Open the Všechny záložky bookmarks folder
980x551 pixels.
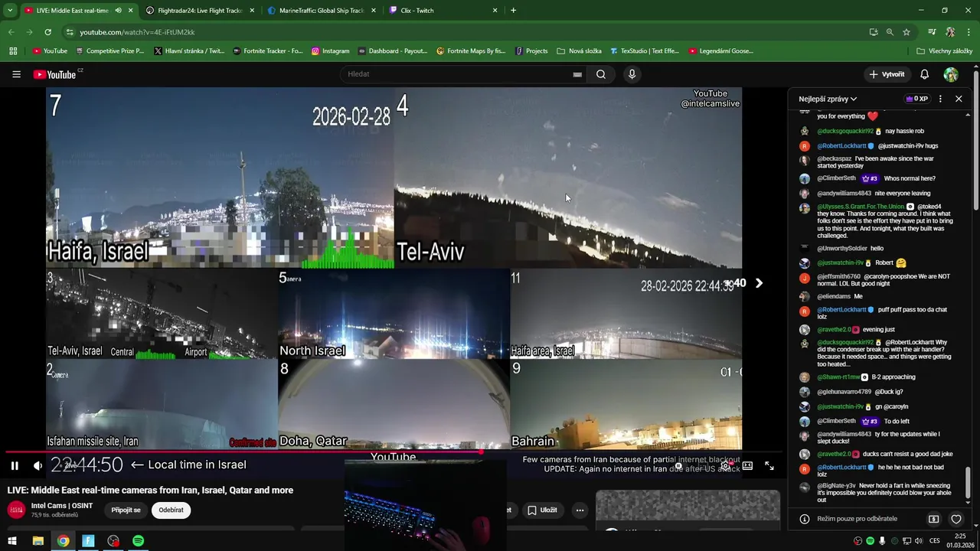coord(944,51)
